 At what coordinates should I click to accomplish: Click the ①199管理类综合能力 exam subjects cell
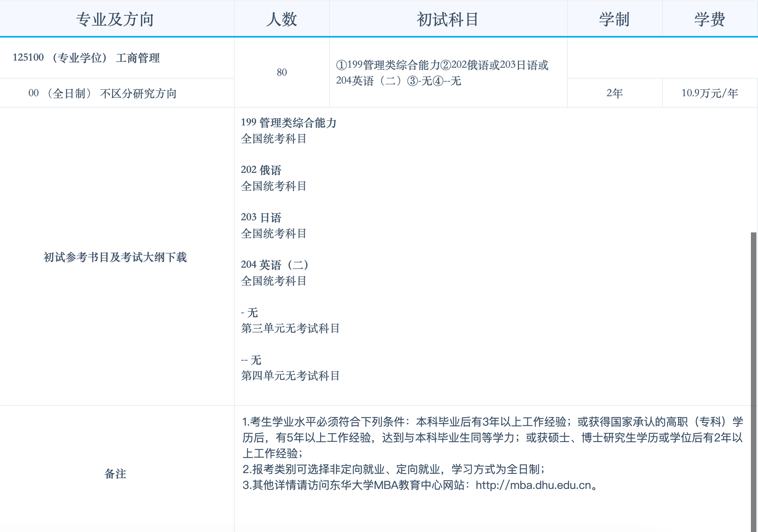tap(448, 72)
